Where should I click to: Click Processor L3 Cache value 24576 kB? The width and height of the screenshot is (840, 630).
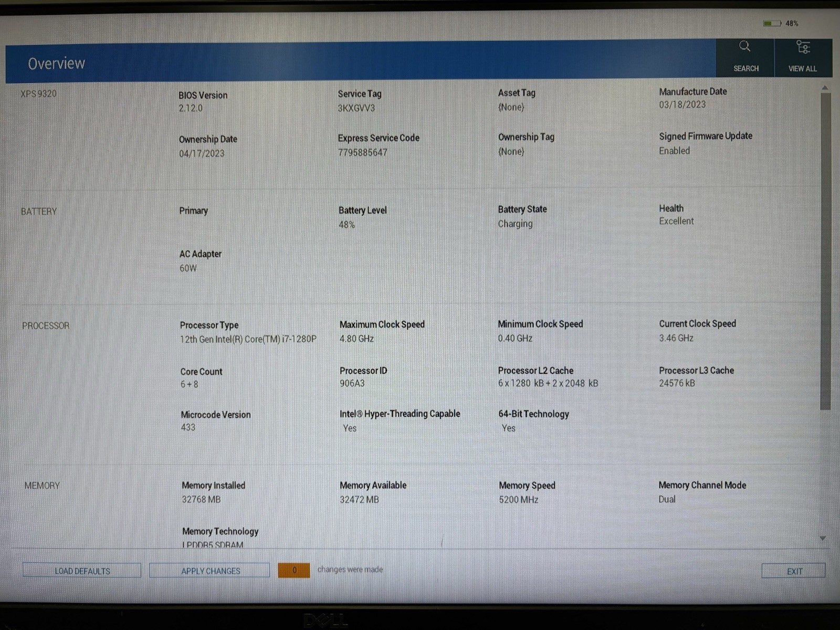tap(677, 383)
